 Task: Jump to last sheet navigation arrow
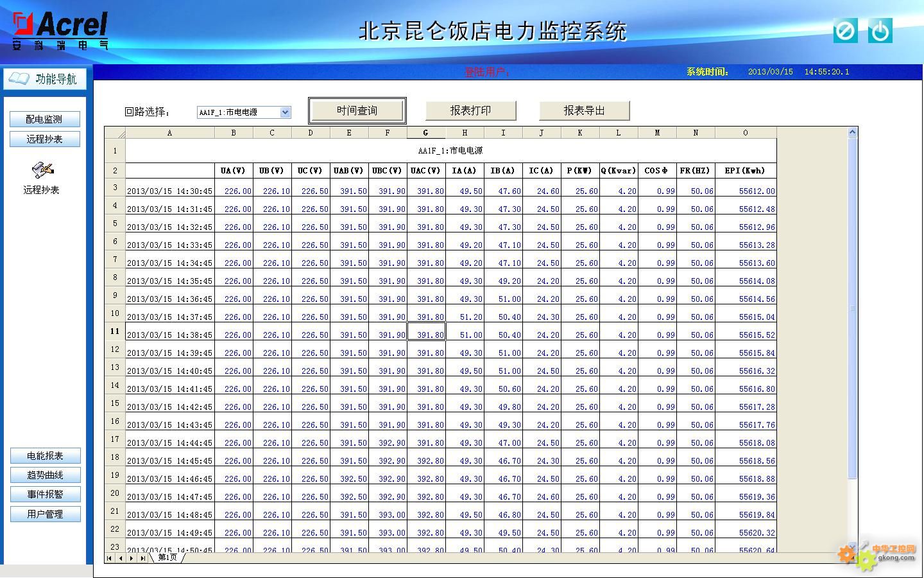[142, 558]
